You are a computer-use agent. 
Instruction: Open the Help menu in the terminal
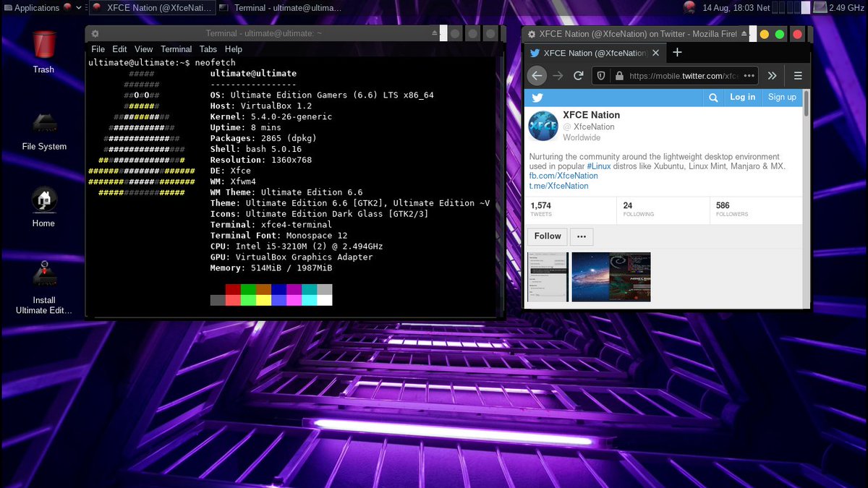(234, 49)
